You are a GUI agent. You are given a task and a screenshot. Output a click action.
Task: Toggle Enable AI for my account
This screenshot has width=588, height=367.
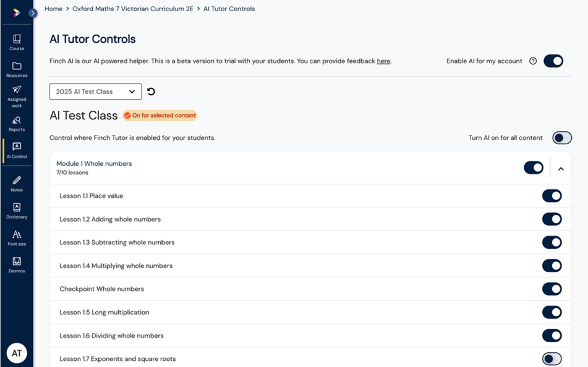point(553,61)
